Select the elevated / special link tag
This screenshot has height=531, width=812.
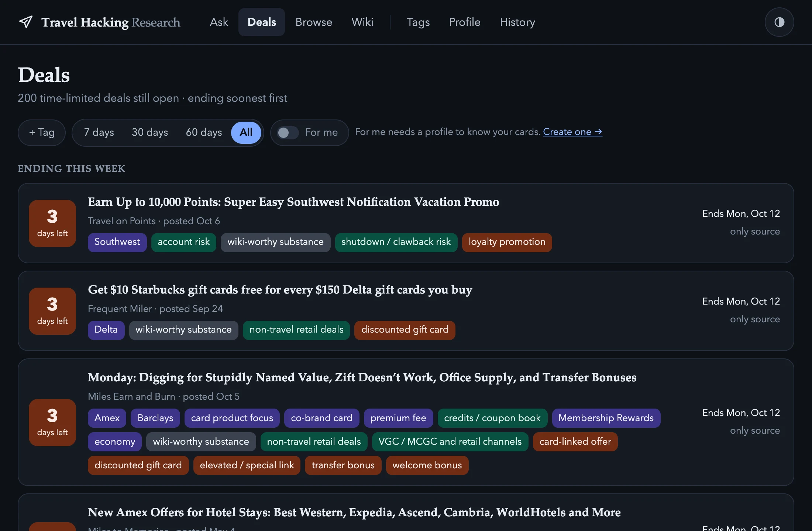[x=247, y=465]
